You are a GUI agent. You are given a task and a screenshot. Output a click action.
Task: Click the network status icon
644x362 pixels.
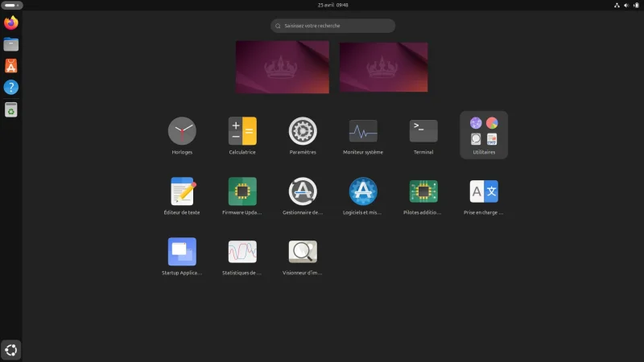[617, 5]
